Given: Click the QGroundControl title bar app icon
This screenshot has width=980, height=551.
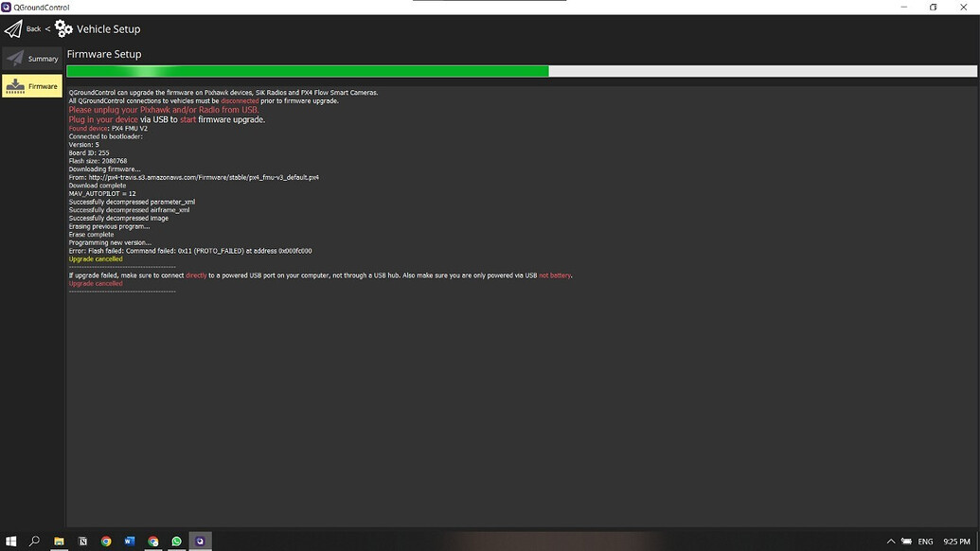Looking at the screenshot, I should coord(7,7).
